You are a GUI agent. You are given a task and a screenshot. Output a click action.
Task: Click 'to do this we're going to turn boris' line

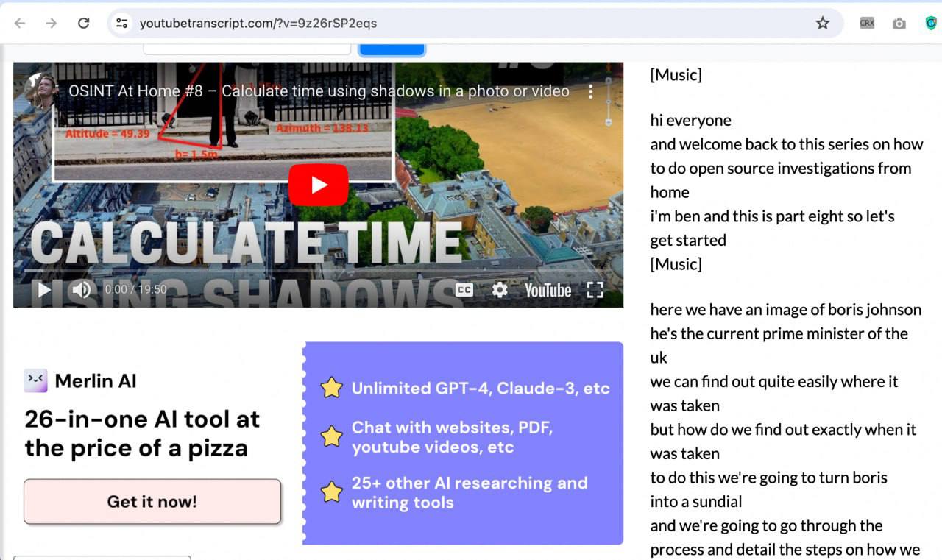click(768, 477)
